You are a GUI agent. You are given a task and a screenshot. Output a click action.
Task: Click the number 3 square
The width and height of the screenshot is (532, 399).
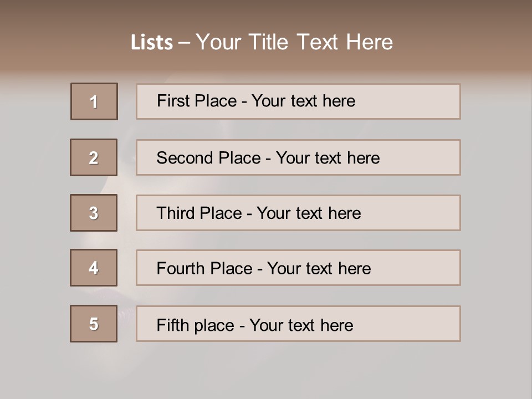coord(94,213)
